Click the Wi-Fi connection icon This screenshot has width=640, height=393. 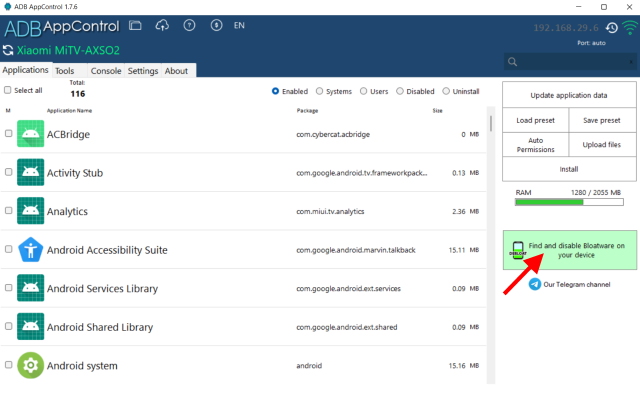(x=630, y=28)
